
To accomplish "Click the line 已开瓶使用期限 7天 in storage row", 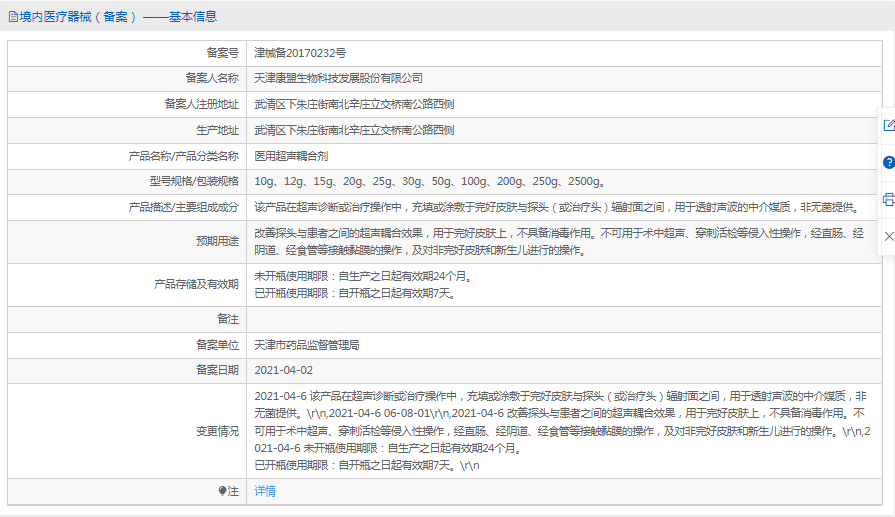I will tap(354, 293).
